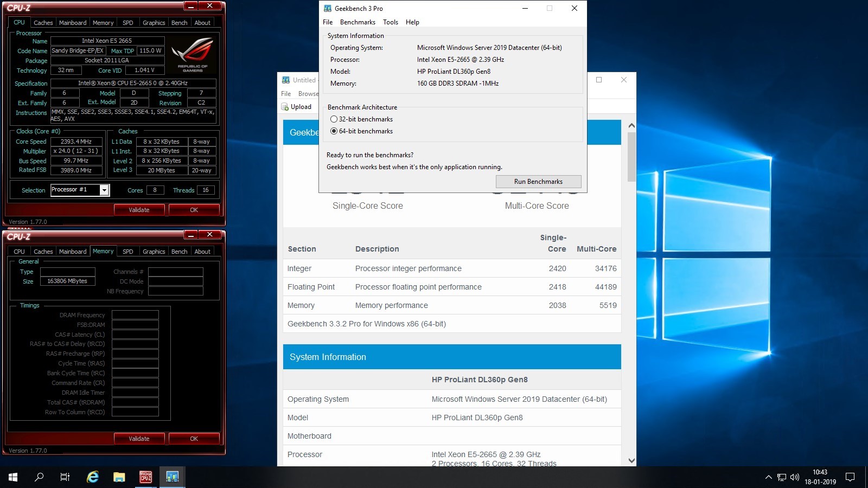Switch to Geekbench taskbar icon
Image resolution: width=868 pixels, height=488 pixels.
(173, 477)
